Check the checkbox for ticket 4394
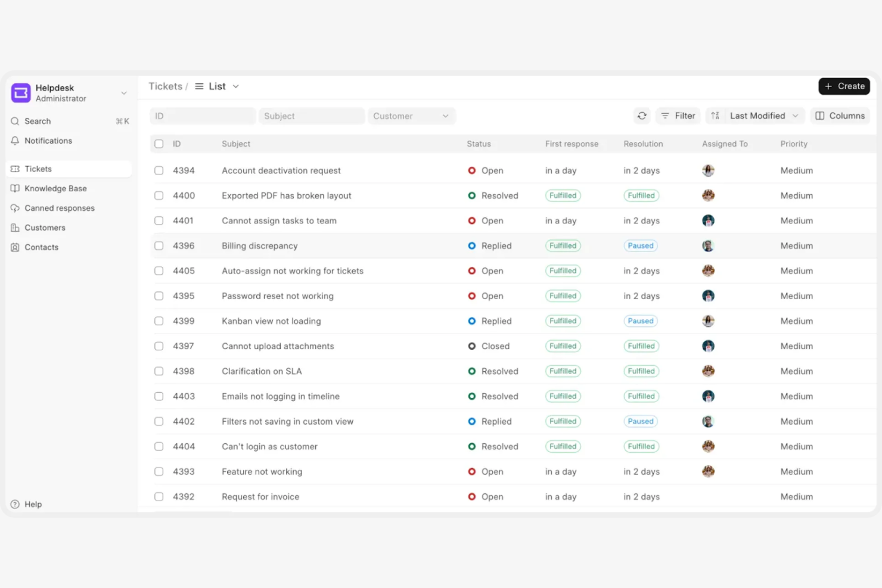882x588 pixels. point(159,170)
